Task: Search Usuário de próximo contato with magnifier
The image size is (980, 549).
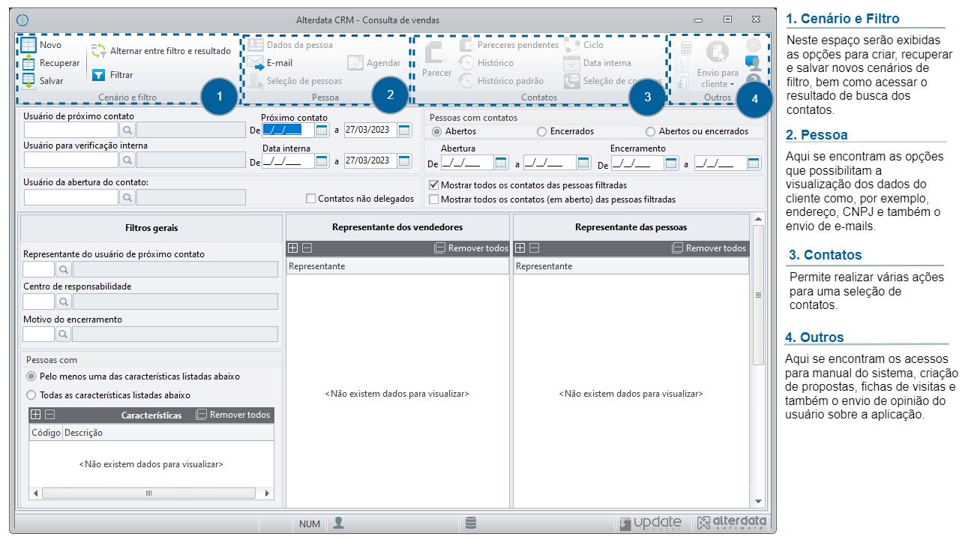Action: (127, 130)
